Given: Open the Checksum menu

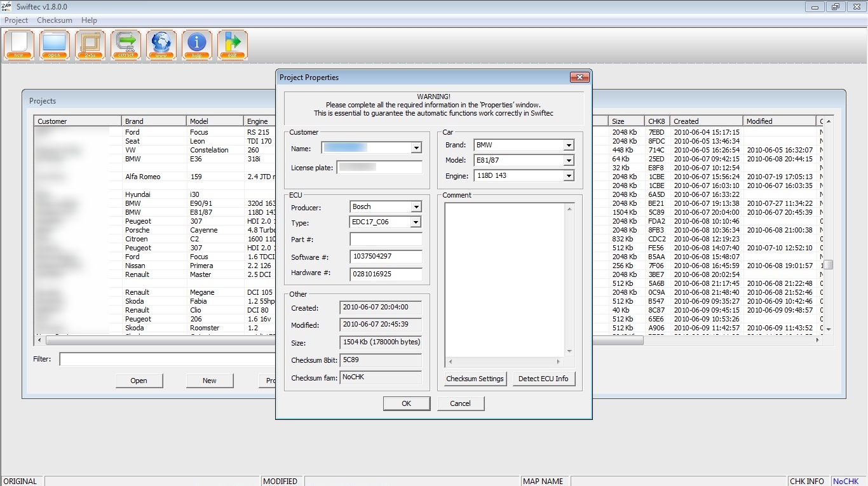Looking at the screenshot, I should [x=55, y=20].
